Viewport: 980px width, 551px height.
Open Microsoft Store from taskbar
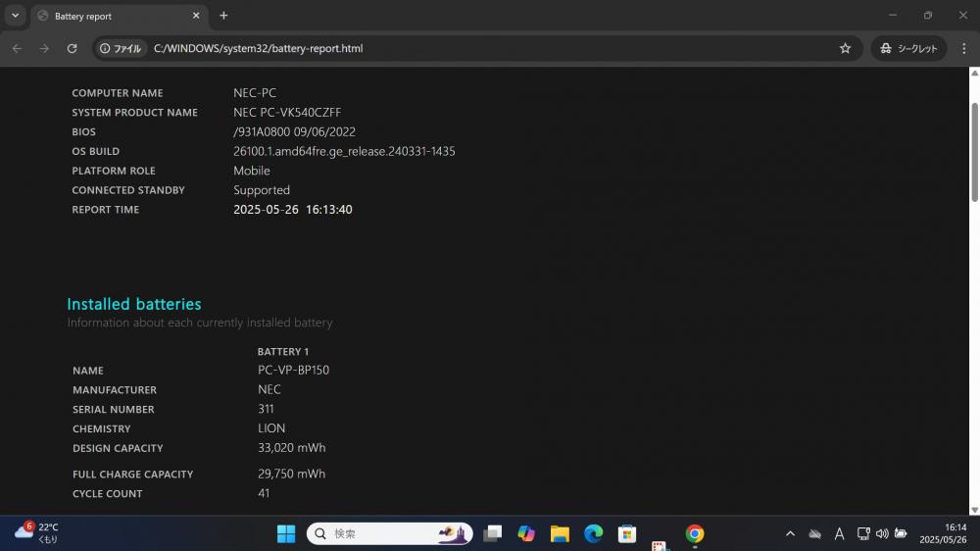tap(627, 533)
